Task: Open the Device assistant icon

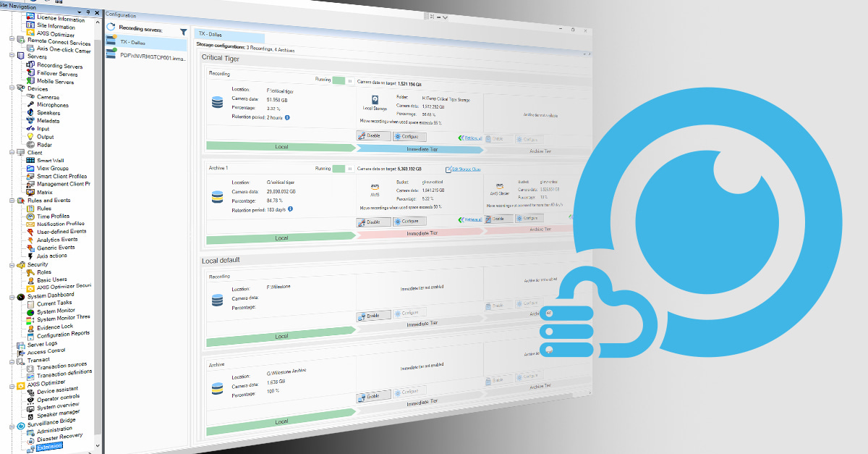Action: (30, 391)
